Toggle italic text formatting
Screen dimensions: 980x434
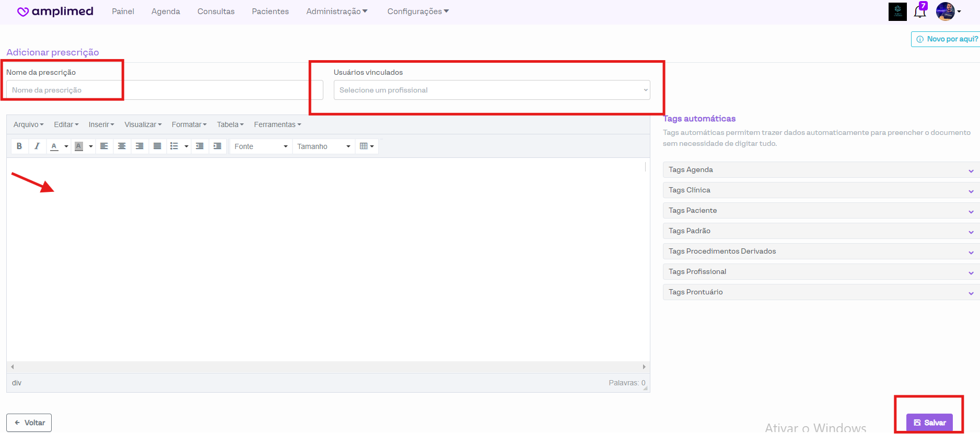37,146
